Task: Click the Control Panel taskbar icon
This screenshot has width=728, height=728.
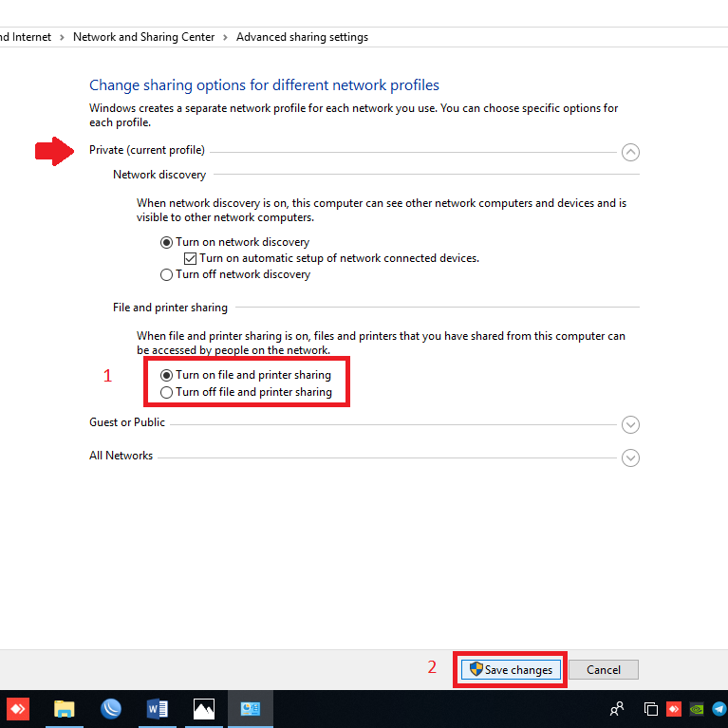Action: (x=251, y=709)
